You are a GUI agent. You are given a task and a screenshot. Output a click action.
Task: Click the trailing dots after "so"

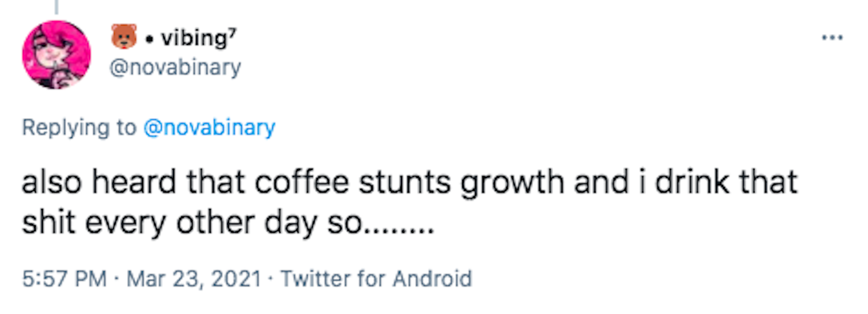click(399, 228)
